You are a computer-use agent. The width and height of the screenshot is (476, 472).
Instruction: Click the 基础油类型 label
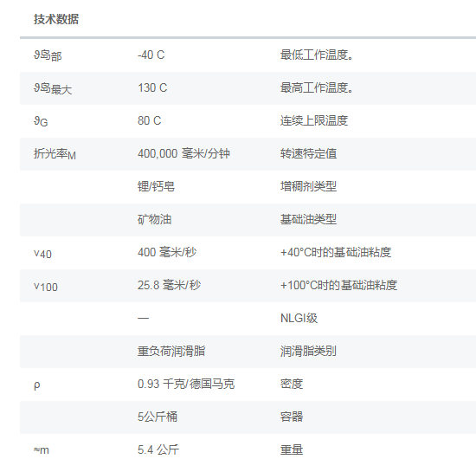(x=308, y=219)
